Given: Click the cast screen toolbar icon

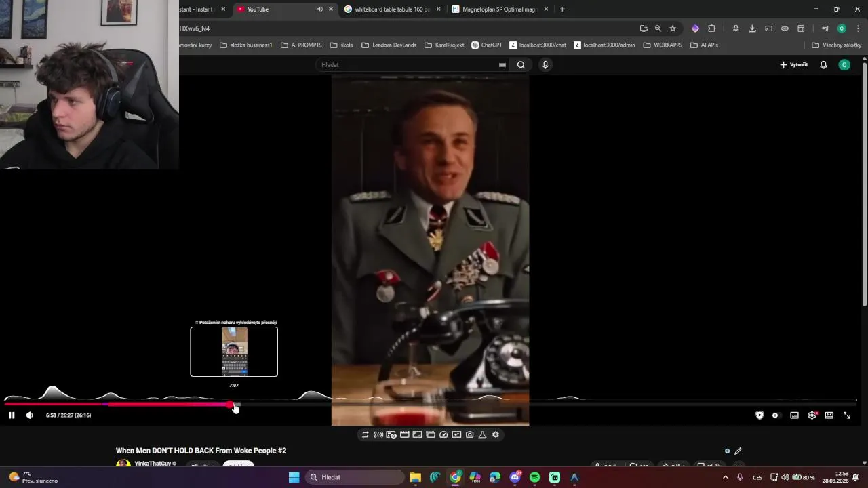Looking at the screenshot, I should tap(768, 28).
